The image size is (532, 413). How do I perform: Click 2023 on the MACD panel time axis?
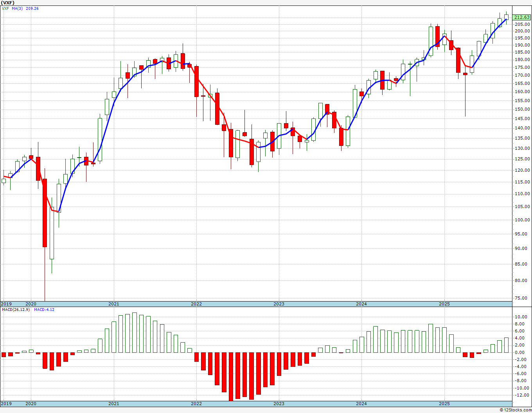[x=279, y=404]
